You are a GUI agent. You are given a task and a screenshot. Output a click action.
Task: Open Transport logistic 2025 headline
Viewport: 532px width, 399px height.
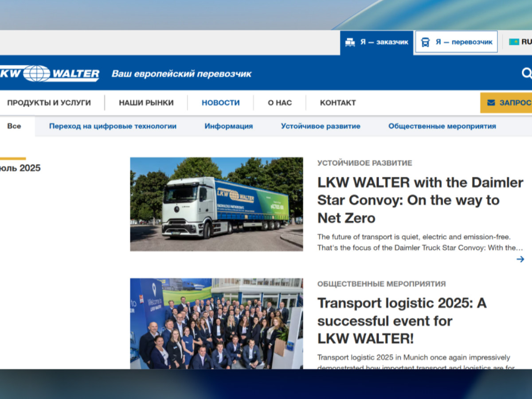tap(402, 321)
